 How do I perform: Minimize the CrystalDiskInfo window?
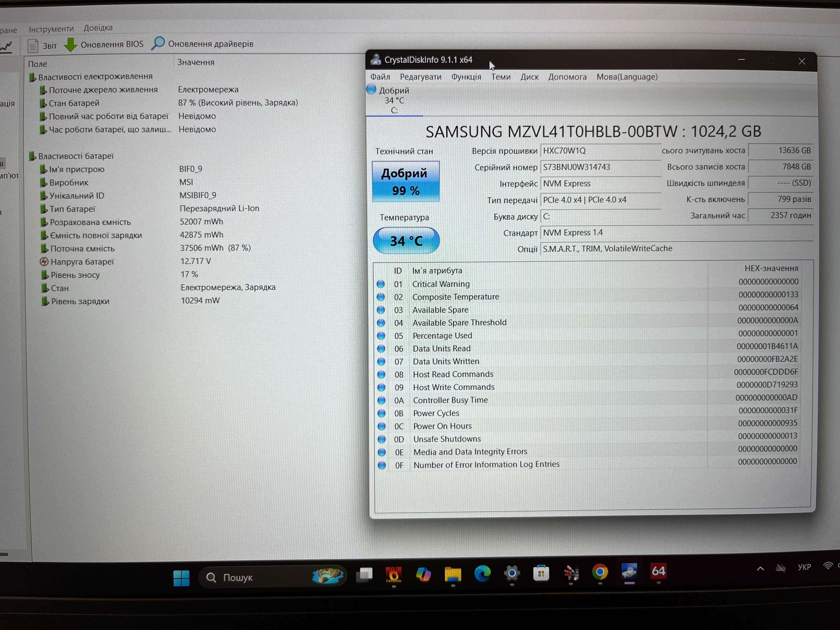(741, 60)
